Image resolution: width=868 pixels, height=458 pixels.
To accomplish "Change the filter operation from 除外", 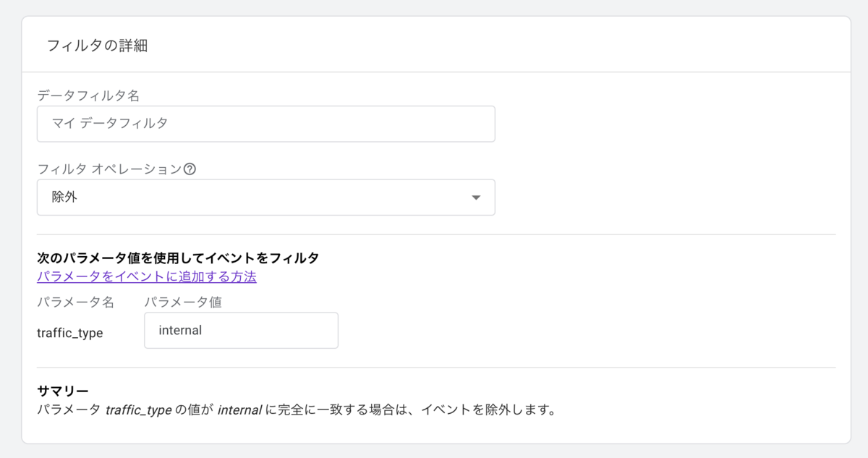I will point(265,197).
